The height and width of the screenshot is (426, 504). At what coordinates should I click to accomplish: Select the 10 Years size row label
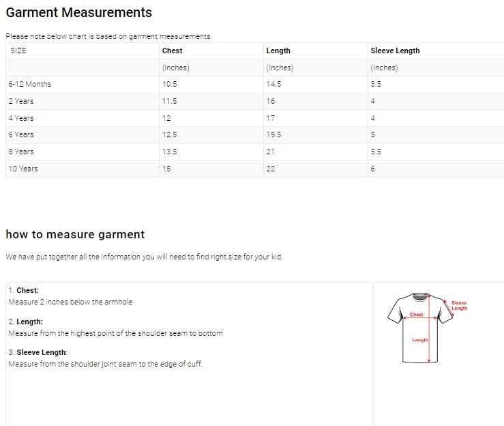click(x=23, y=169)
